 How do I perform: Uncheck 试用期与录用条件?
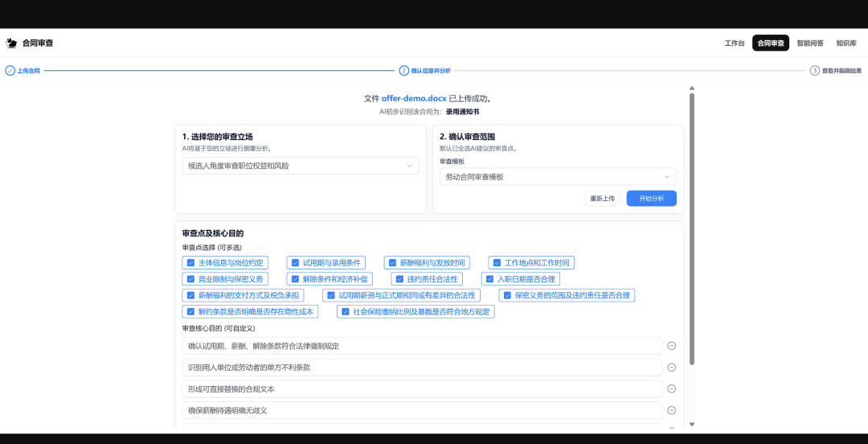coord(295,263)
